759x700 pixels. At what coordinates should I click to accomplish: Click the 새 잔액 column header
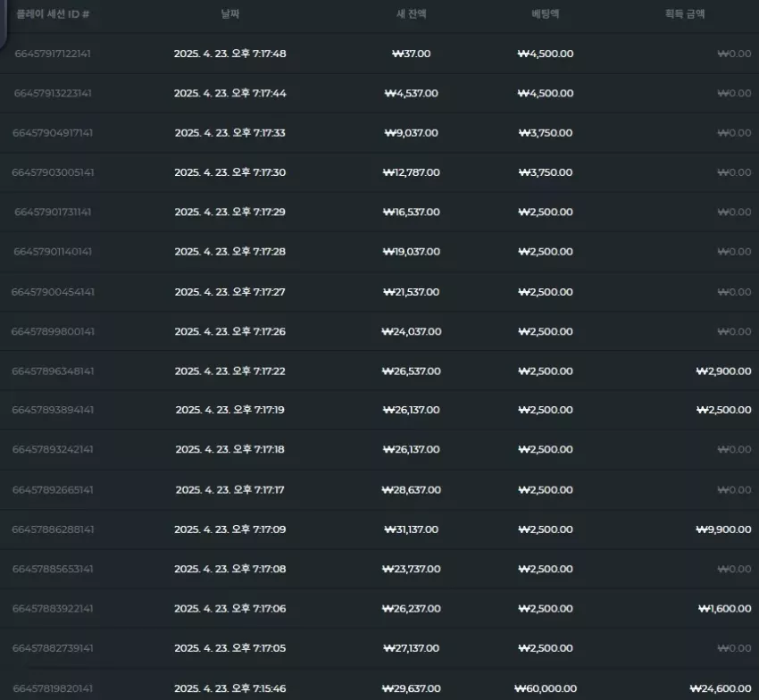pyautogui.click(x=411, y=14)
